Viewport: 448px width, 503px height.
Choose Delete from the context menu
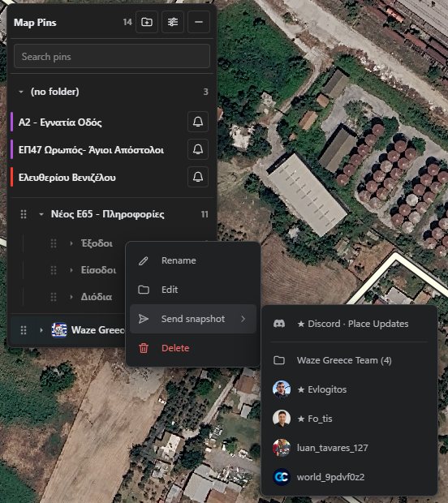(x=193, y=348)
